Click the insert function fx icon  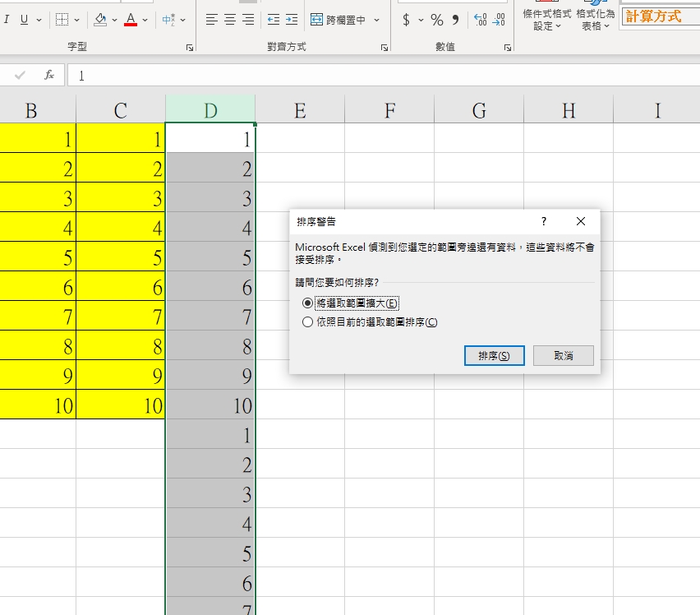[x=49, y=75]
